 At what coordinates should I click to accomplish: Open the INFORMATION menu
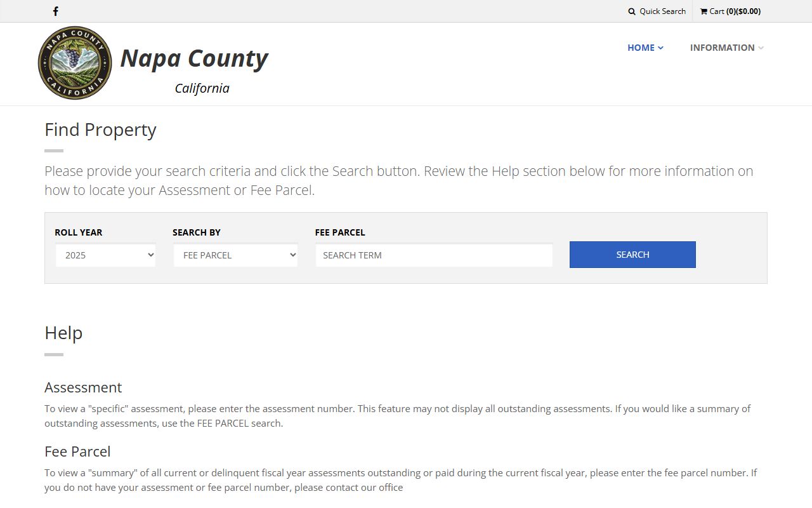click(x=727, y=48)
